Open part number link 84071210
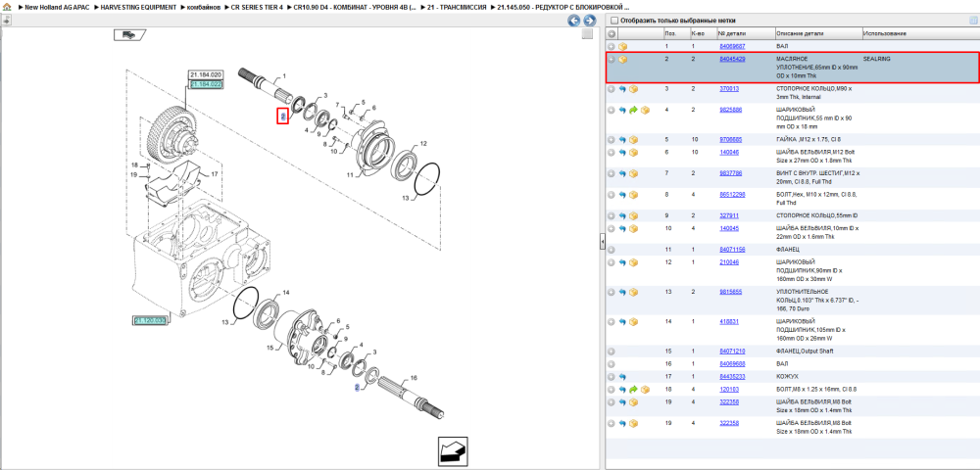Image resolution: width=980 pixels, height=470 pixels. coord(732,352)
